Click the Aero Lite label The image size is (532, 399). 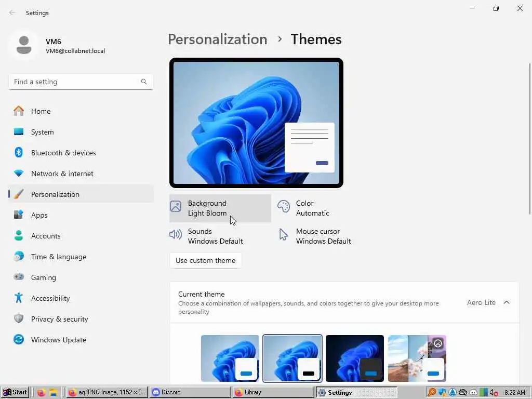(481, 302)
